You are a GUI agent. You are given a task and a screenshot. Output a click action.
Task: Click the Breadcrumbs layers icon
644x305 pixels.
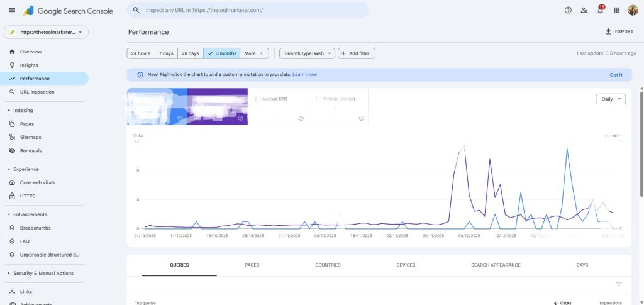click(12, 228)
